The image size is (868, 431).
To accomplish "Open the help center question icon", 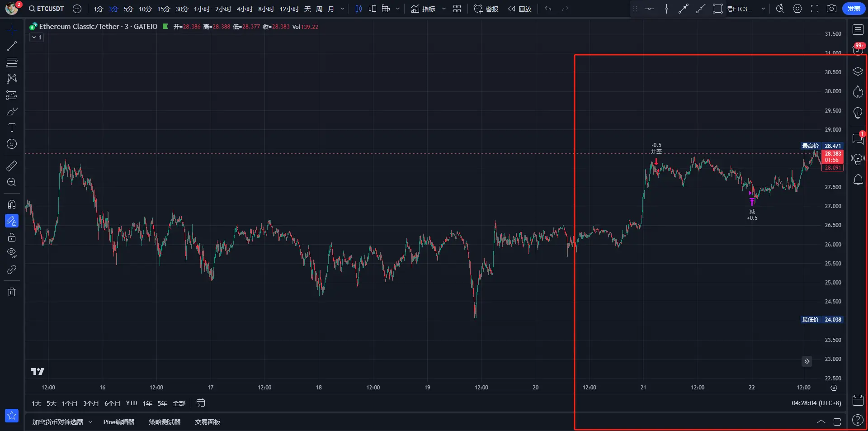I will [858, 420].
